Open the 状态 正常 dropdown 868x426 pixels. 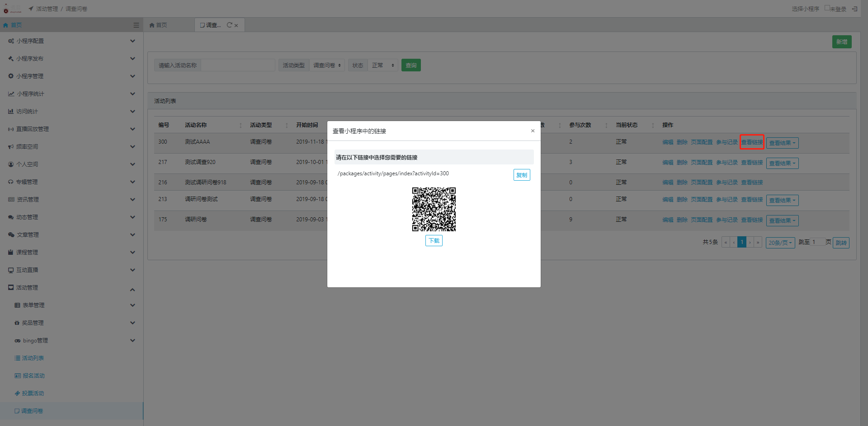(x=382, y=66)
